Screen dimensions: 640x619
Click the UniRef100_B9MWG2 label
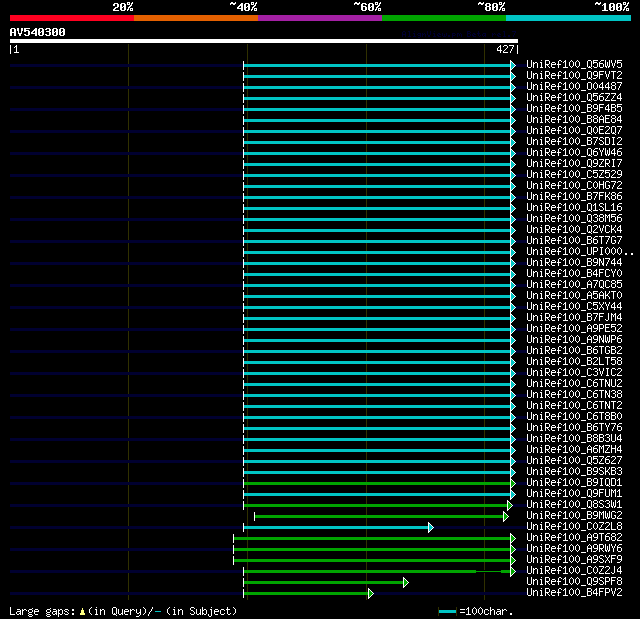[x=574, y=516]
